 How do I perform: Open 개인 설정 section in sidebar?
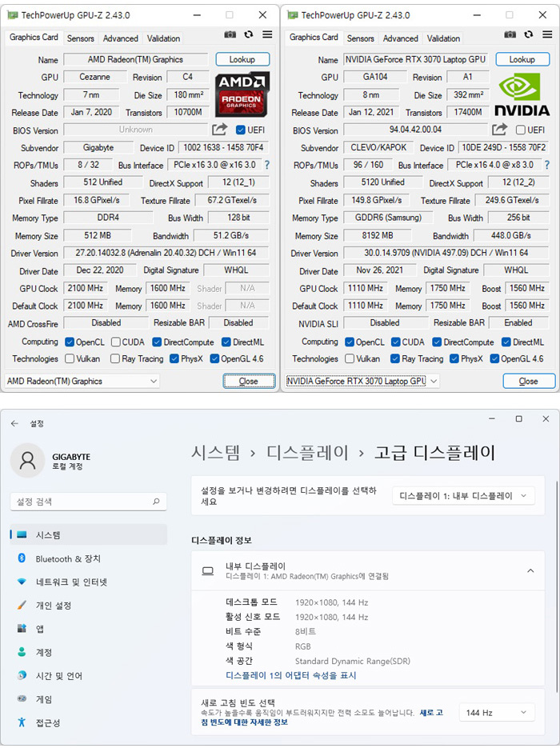coord(89,606)
